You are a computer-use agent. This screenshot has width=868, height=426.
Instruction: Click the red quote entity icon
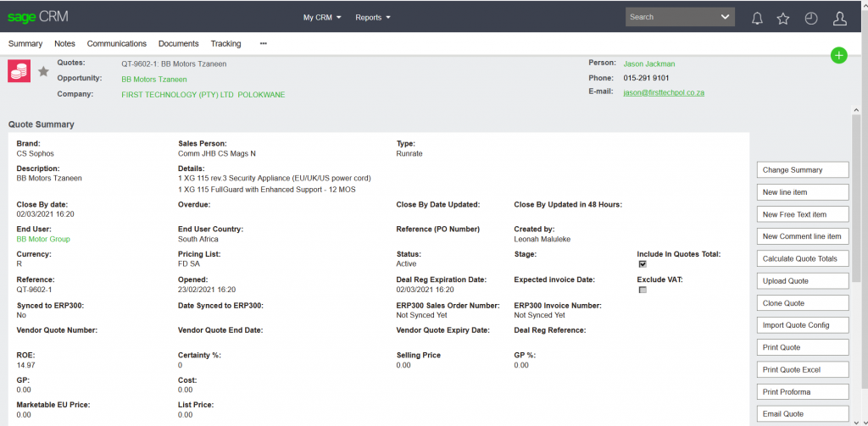coord(19,71)
